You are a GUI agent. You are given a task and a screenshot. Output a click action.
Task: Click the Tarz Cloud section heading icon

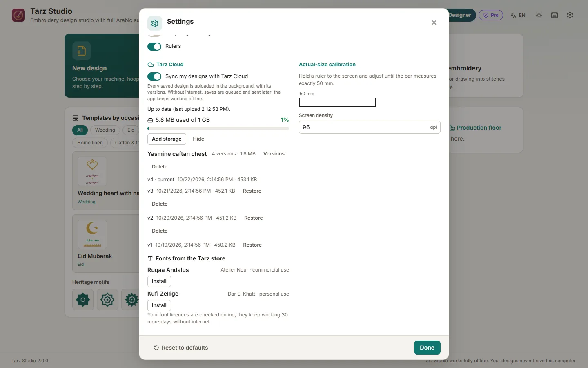[151, 65]
